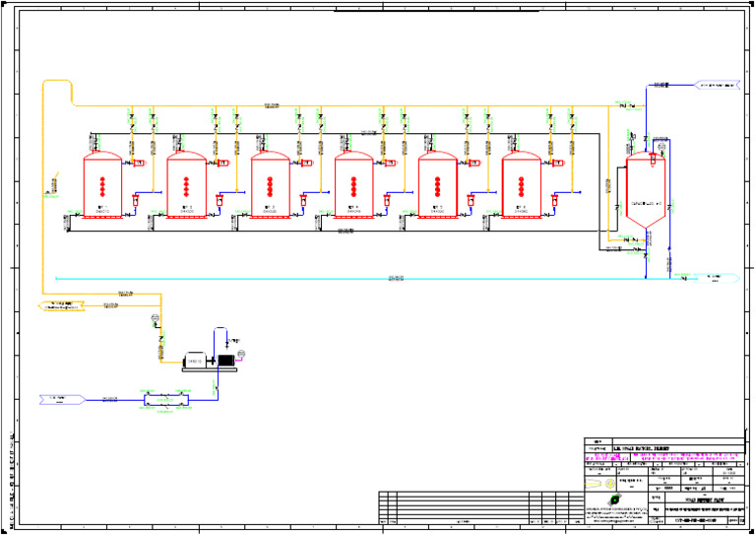Click the yellow projection symbol in title block
The width and height of the screenshot is (756, 535).
[x=600, y=483]
